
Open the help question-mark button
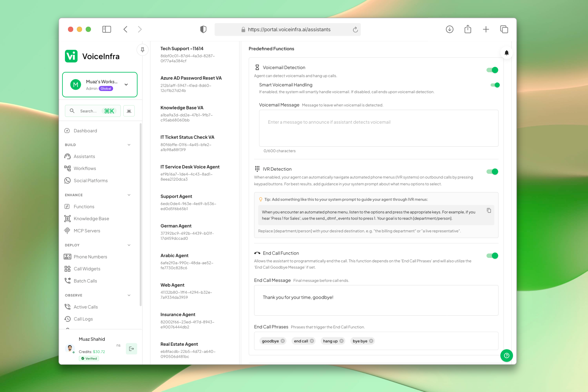(x=507, y=356)
